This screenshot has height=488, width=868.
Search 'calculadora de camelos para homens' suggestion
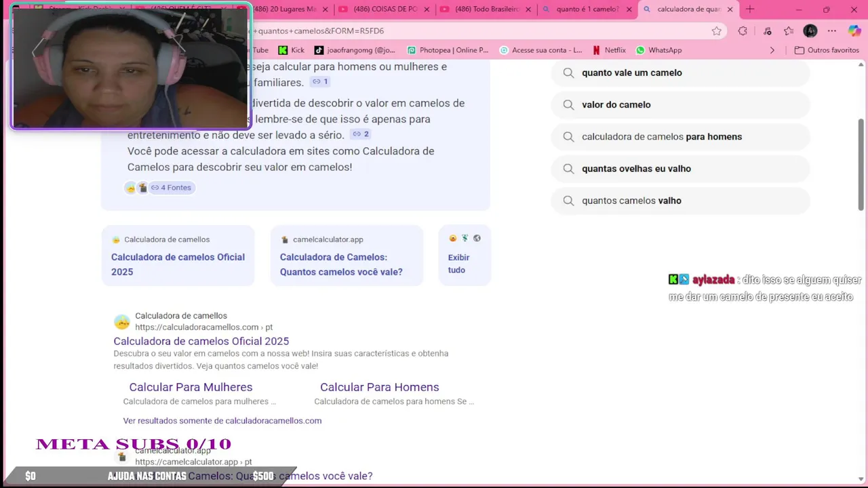pyautogui.click(x=680, y=136)
